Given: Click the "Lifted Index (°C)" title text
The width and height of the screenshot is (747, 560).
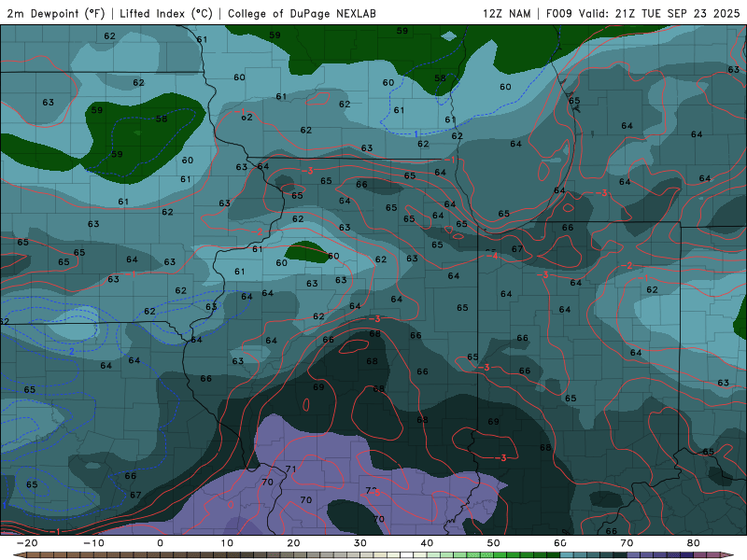Looking at the screenshot, I should 166,13.
